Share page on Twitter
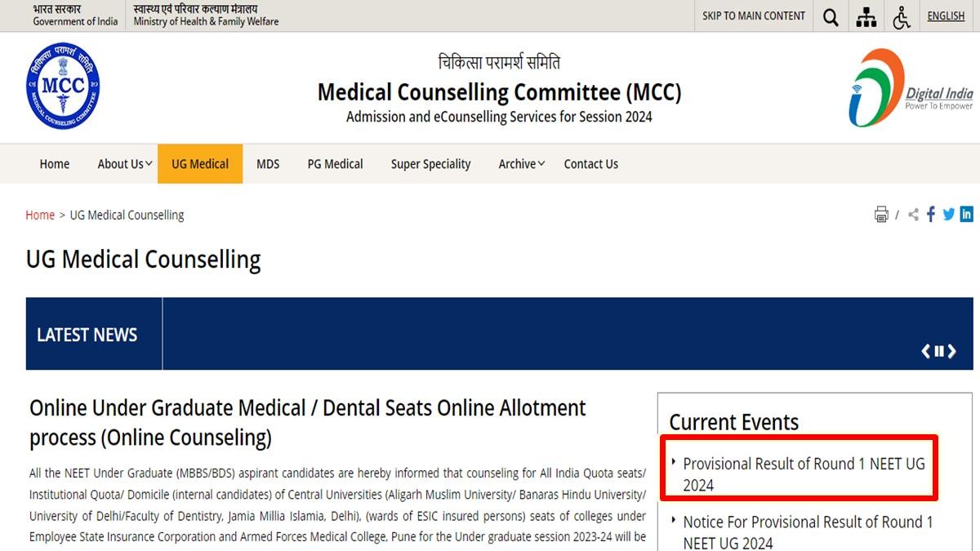Screen dimensions: 980x551 [948, 215]
